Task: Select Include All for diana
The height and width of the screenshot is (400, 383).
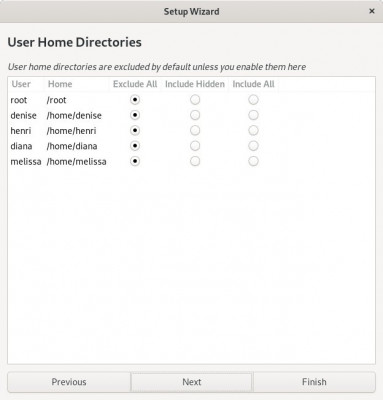Action: pyautogui.click(x=253, y=146)
